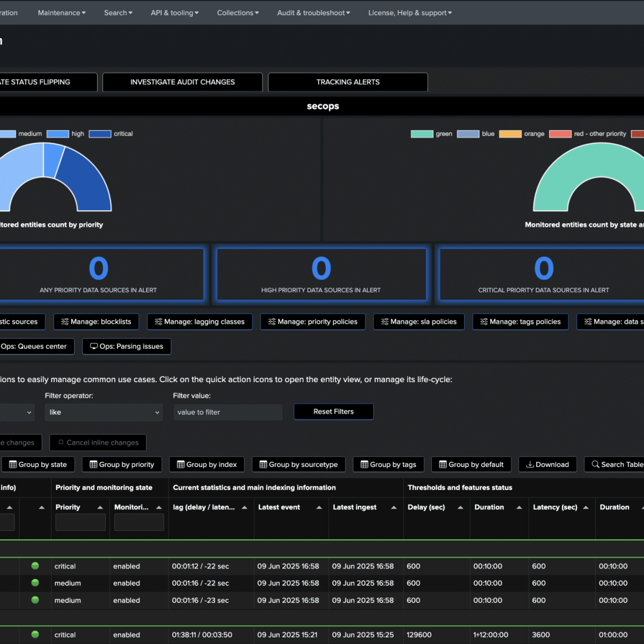Open Manage: sla policies

[x=419, y=321]
